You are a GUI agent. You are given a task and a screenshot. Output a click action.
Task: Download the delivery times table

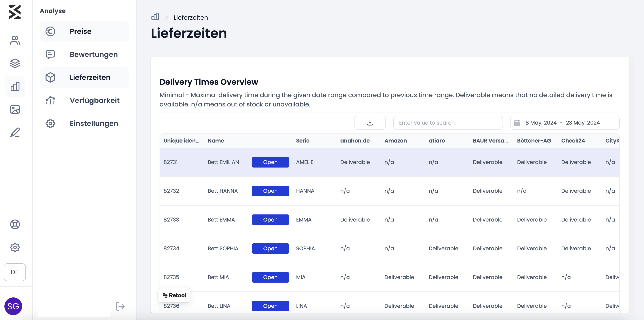point(370,123)
